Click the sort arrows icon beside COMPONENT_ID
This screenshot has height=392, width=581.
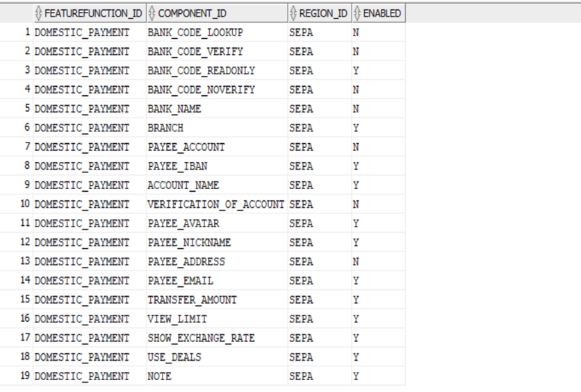(152, 13)
